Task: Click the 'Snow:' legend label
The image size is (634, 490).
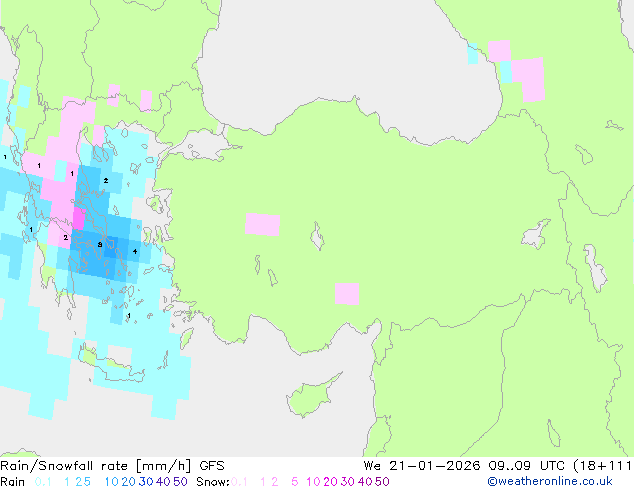Action: [x=213, y=482]
